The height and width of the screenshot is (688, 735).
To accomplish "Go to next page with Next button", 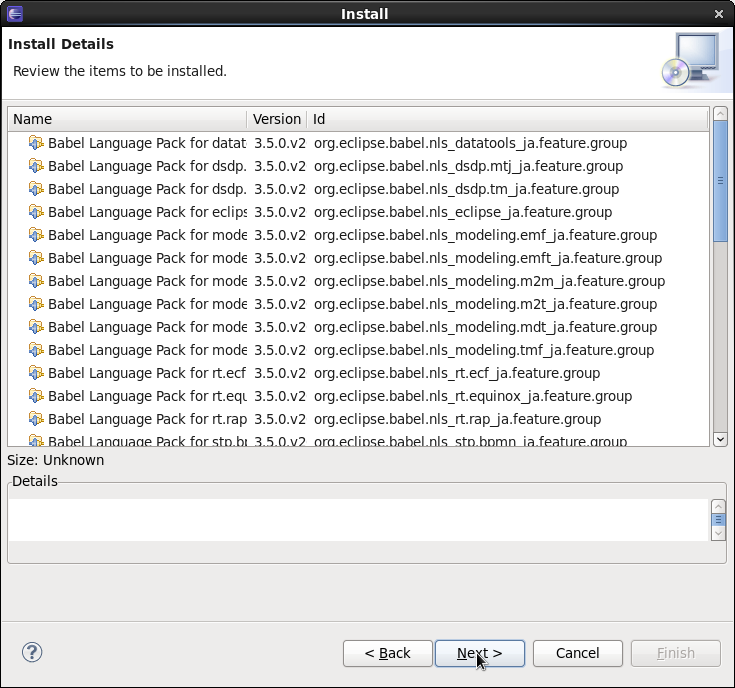I will tap(480, 653).
